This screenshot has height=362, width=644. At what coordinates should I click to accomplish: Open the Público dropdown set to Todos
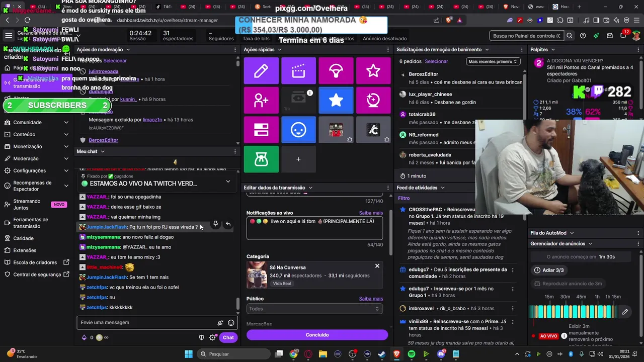(x=314, y=309)
